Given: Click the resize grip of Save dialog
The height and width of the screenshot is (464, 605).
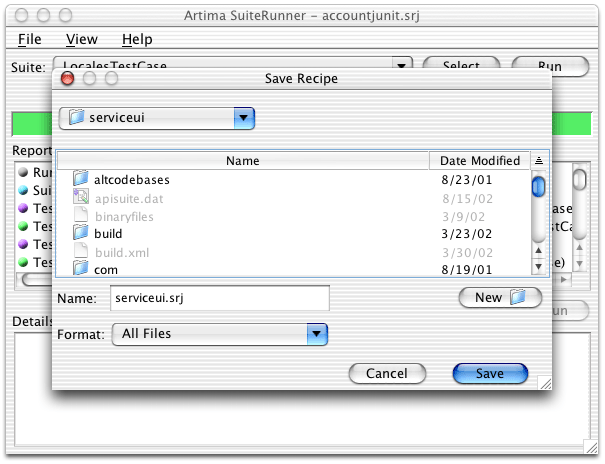Looking at the screenshot, I should pos(544,383).
